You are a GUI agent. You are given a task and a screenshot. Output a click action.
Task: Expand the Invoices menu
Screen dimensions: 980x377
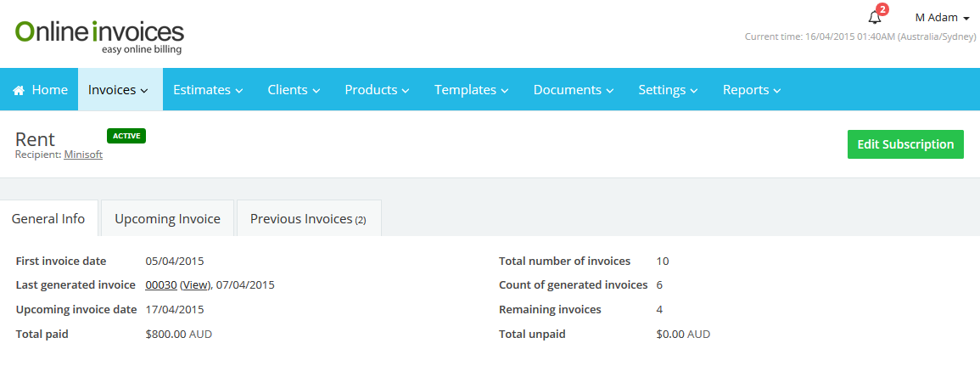tap(119, 90)
